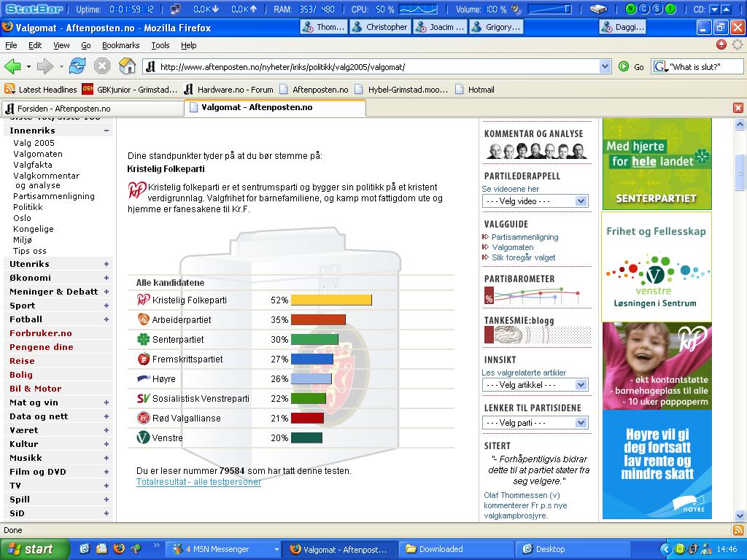This screenshot has height=560, width=747.
Task: Click the Venstre V logo in results
Action: pos(144,437)
